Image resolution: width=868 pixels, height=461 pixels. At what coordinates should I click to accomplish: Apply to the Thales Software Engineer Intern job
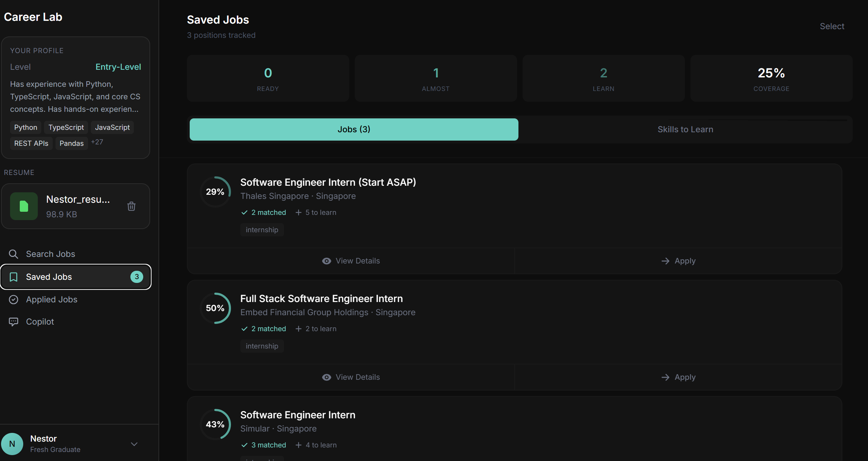[678, 261]
